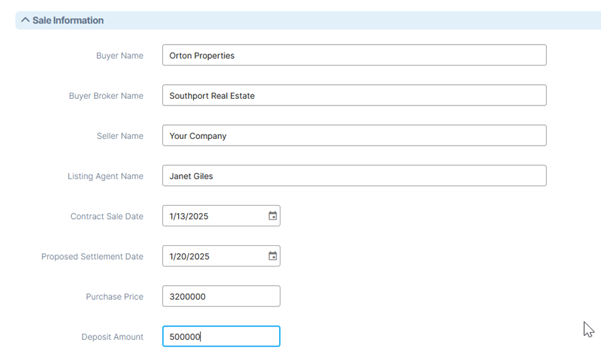Click the Deposit Amount label

[x=112, y=337]
